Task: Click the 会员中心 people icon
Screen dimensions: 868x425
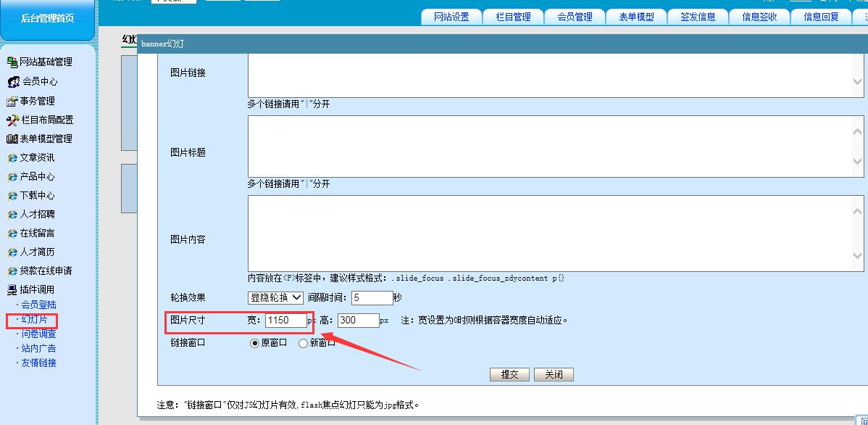Action: pyautogui.click(x=13, y=82)
